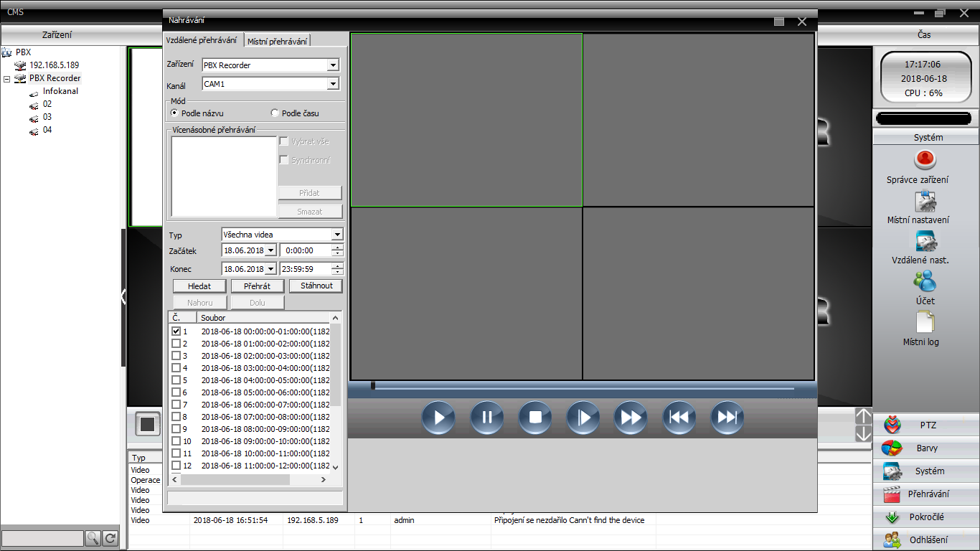Screen dimensions: 980x551
Task: Click the playback progress slider
Action: pyautogui.click(x=581, y=387)
